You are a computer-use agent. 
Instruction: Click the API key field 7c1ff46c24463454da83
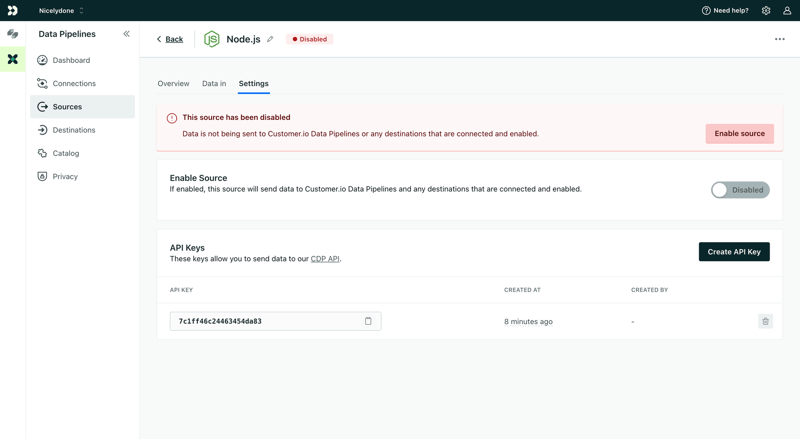click(276, 321)
